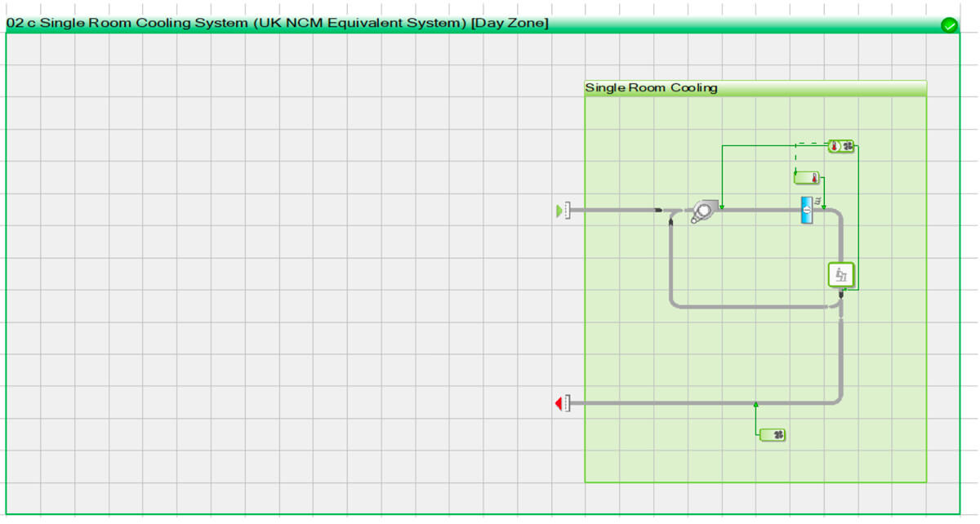Select the blue cooling coil component
This screenshot has width=980, height=524.
pyautogui.click(x=806, y=211)
